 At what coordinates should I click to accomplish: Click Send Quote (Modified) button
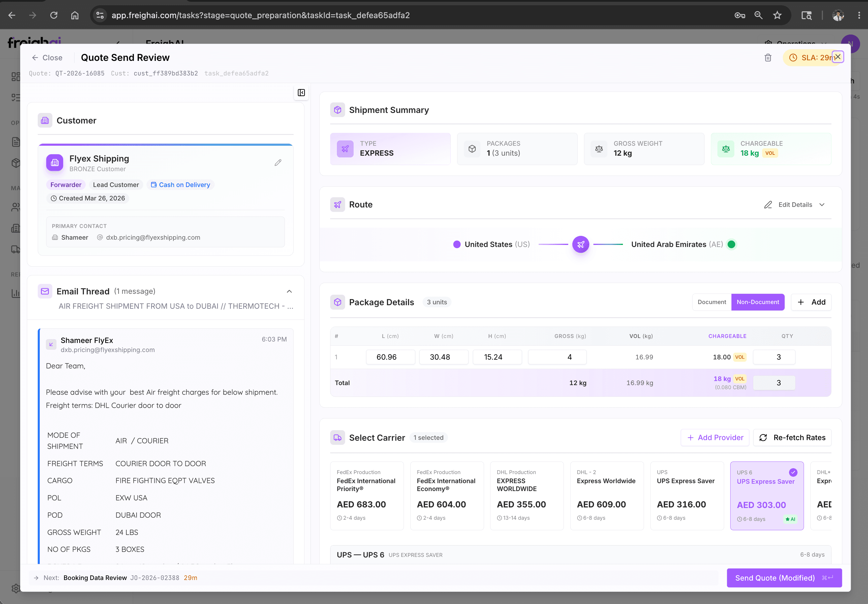pos(784,578)
